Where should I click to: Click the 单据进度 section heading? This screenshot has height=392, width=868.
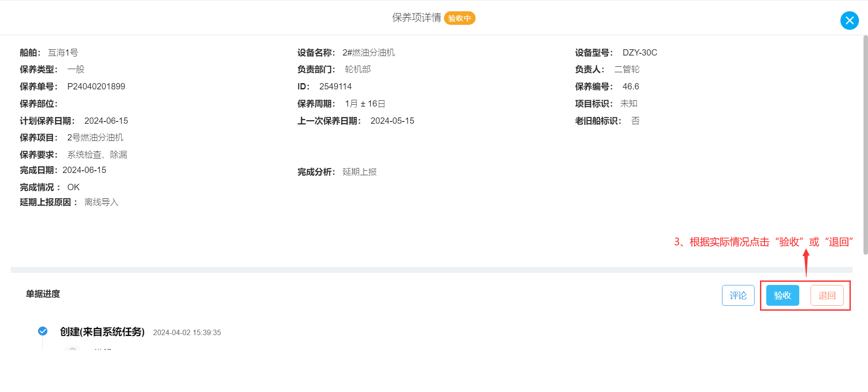pyautogui.click(x=43, y=294)
